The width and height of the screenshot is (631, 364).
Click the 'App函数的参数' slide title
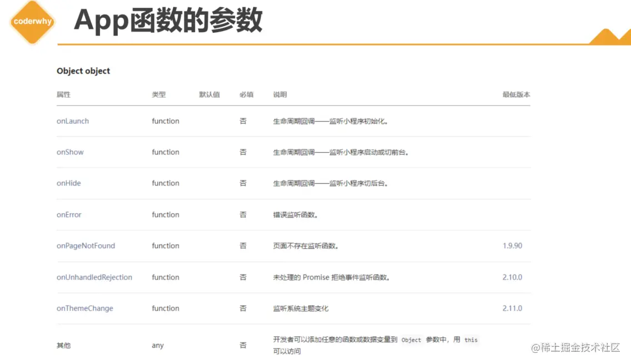(168, 20)
